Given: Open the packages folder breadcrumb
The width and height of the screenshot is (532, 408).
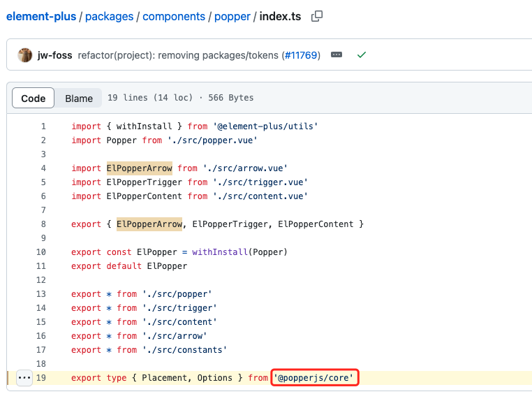Looking at the screenshot, I should tap(110, 16).
